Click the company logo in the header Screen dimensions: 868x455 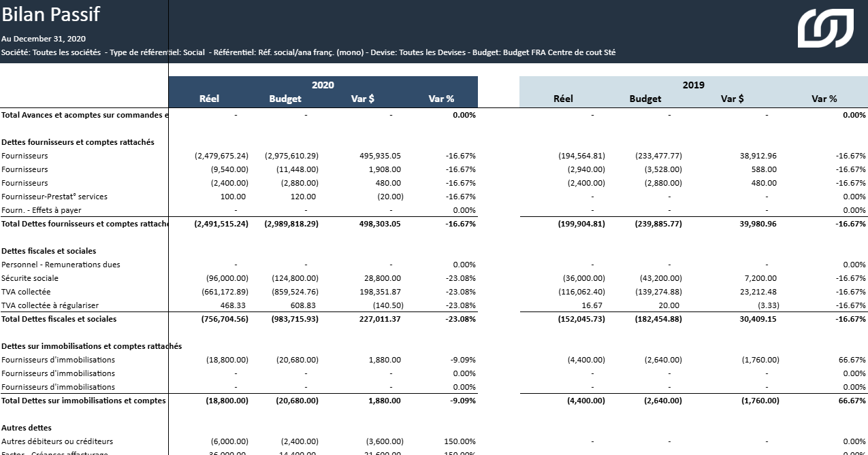tap(826, 29)
